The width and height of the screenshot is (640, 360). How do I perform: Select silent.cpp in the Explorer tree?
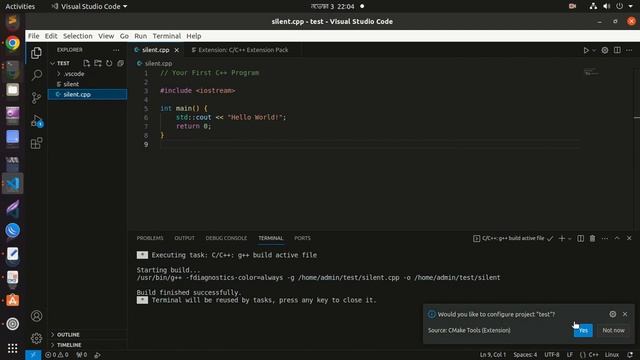87,94
